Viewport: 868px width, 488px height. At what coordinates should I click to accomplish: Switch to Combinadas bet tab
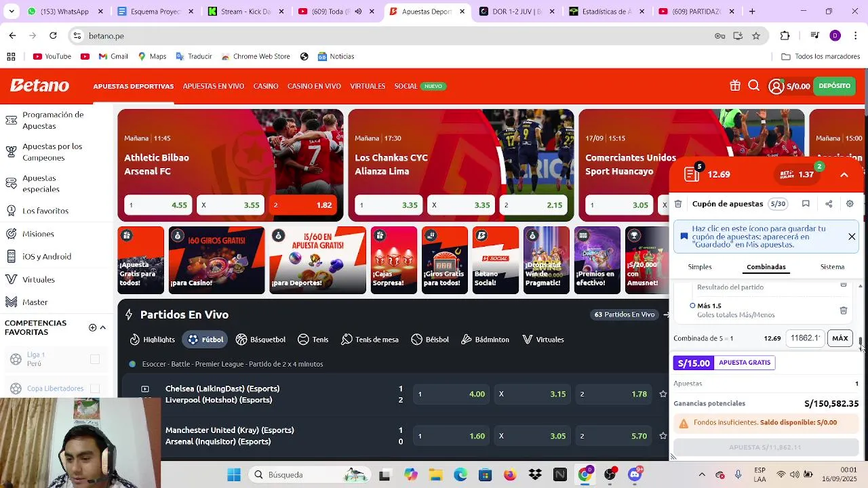pyautogui.click(x=766, y=267)
